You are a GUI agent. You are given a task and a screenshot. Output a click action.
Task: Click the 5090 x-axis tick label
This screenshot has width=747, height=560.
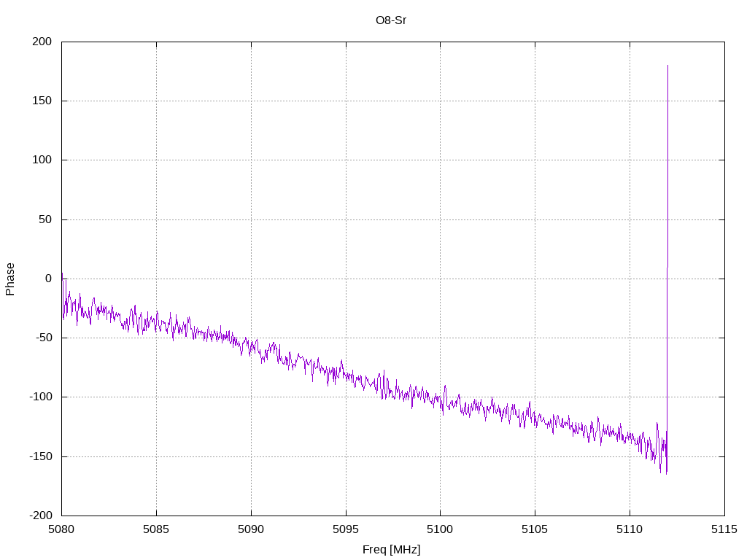point(251,529)
